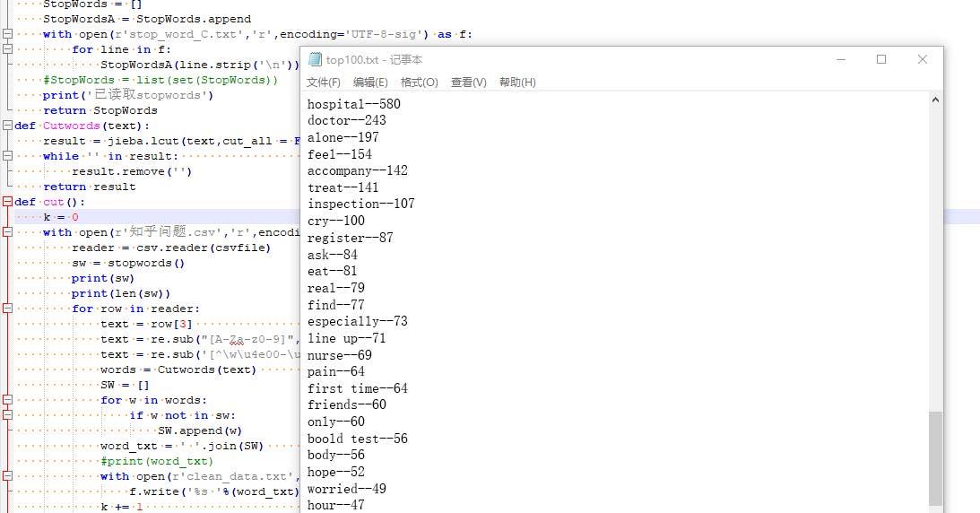Open the 文件(F) menu in Notepad
980x513 pixels.
[x=323, y=83]
